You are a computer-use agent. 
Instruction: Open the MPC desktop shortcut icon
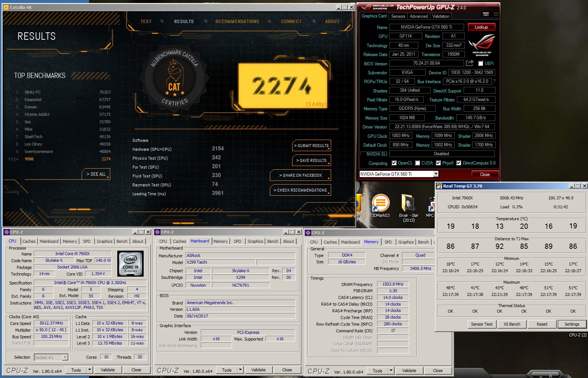(x=431, y=207)
